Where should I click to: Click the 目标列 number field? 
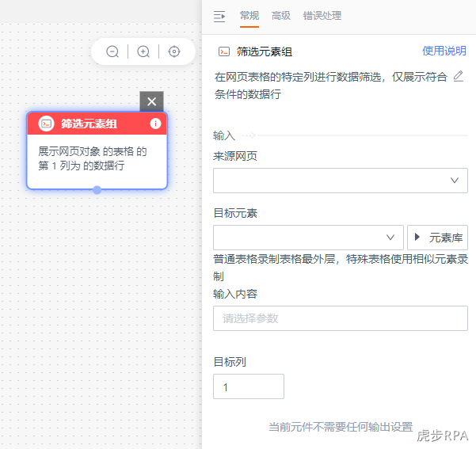pyautogui.click(x=249, y=386)
